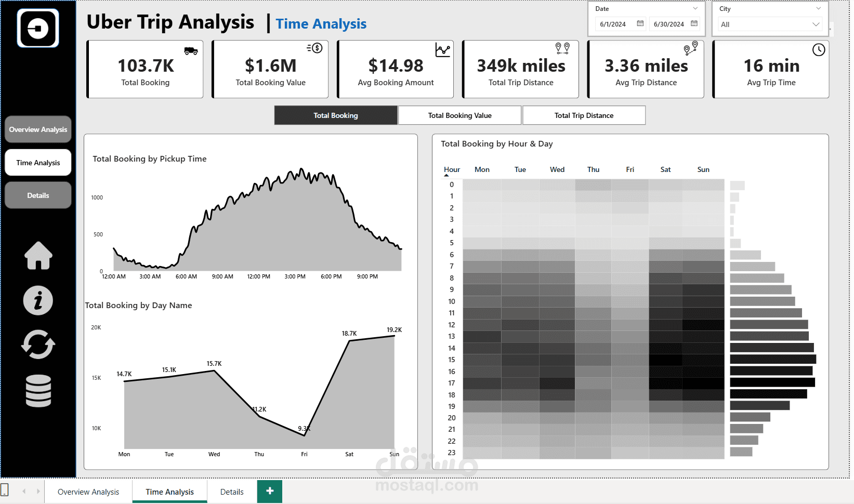Sort heatmap by Hour column header
Screen dimensions: 854x504
tap(452, 169)
